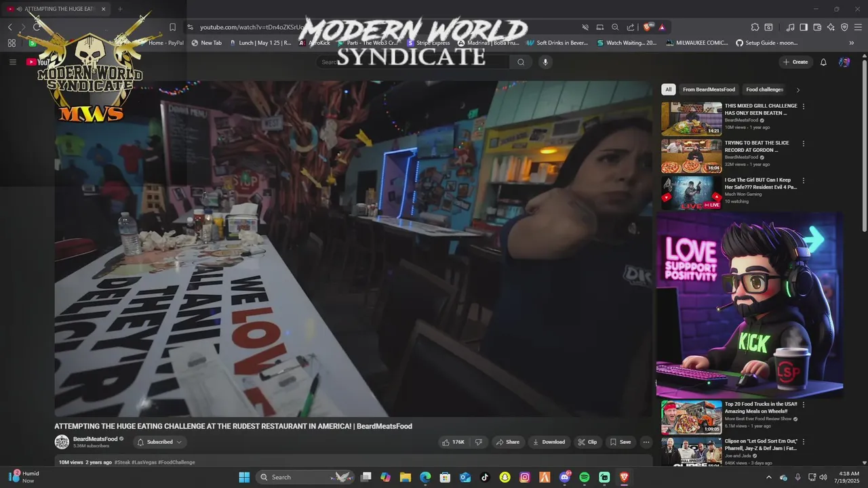
Task: Click the share page icon in address bar
Action: click(631, 27)
